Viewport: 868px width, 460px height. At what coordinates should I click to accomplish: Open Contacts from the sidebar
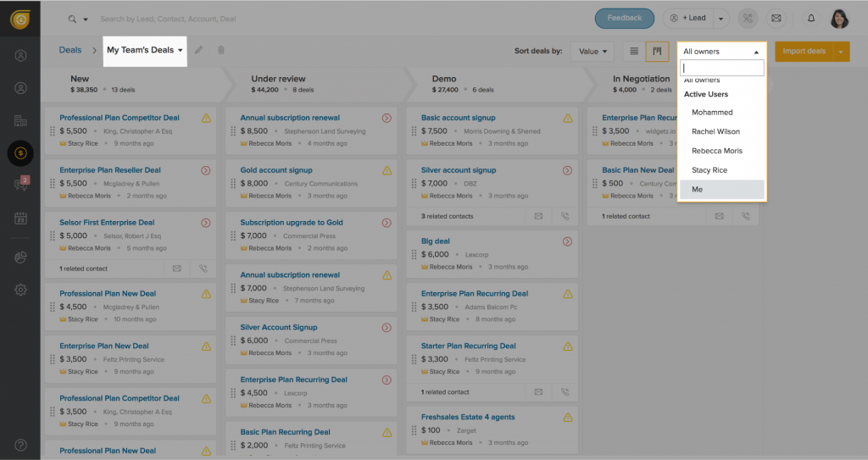pos(20,89)
